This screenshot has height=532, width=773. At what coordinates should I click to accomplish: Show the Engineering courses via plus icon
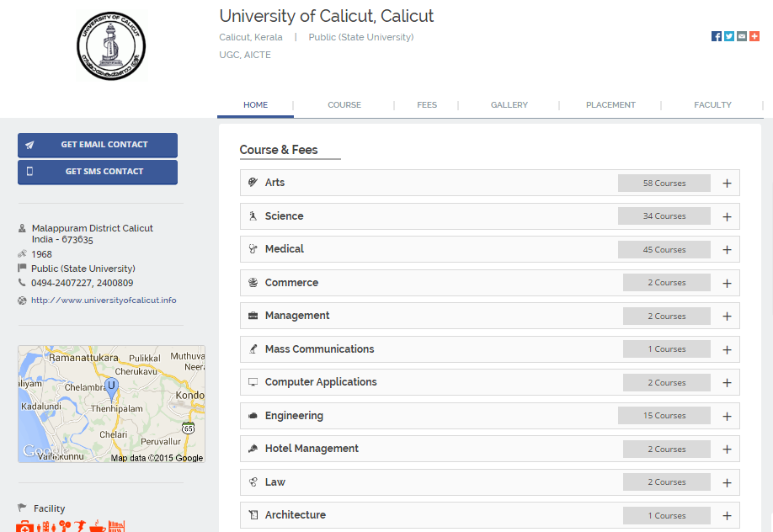(x=727, y=416)
